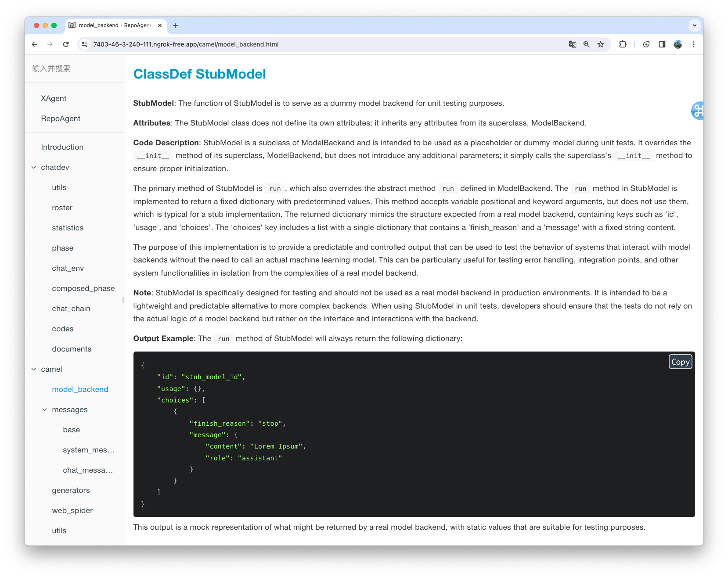The image size is (728, 578).
Task: Select the model_backend · RepoAgent tab
Action: (115, 25)
